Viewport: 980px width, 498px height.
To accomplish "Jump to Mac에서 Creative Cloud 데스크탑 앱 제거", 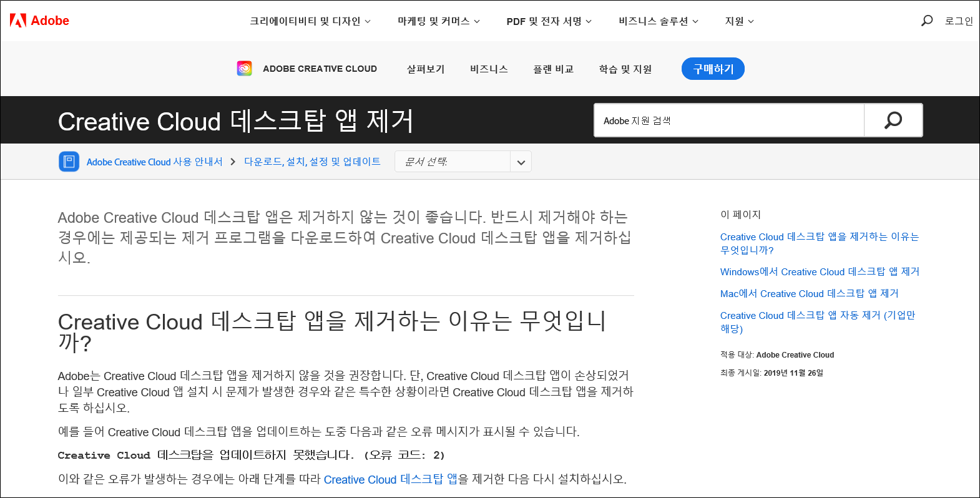I will 809,293.
